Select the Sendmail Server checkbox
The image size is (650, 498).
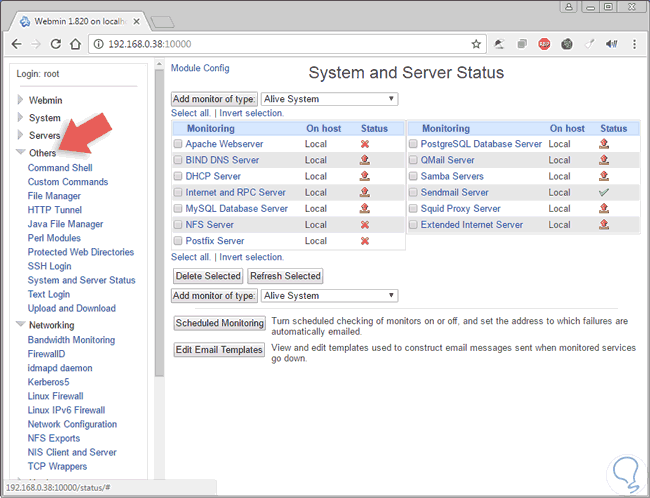[x=413, y=192]
